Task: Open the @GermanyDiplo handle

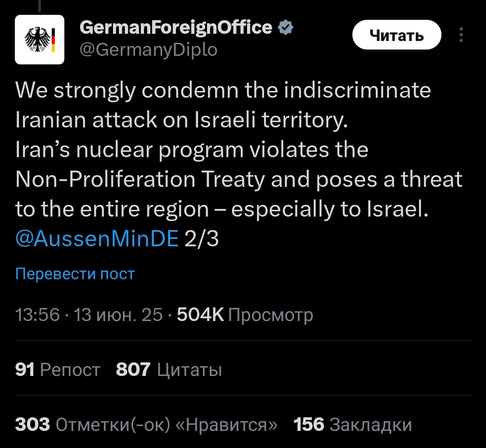Action: [x=148, y=50]
